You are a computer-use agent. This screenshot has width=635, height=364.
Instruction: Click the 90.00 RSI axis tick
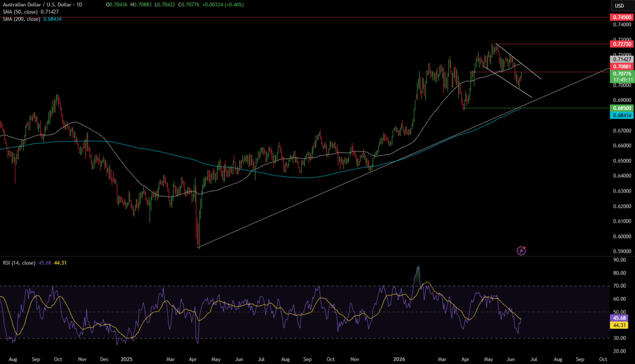pyautogui.click(x=620, y=260)
